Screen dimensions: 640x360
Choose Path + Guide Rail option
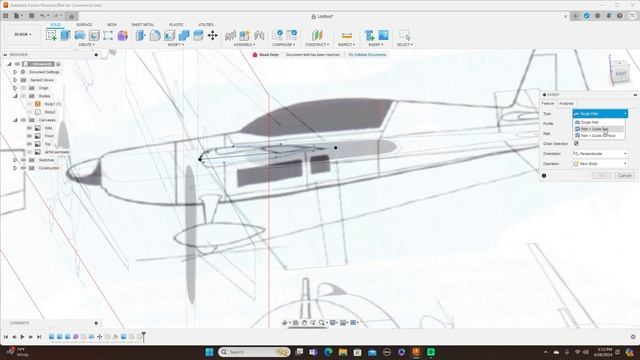coord(599,129)
